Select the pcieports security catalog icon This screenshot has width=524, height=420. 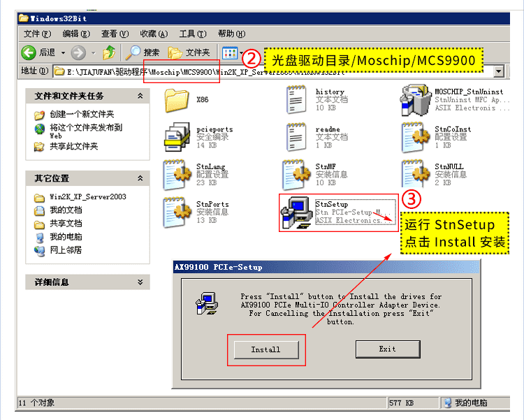(177, 137)
